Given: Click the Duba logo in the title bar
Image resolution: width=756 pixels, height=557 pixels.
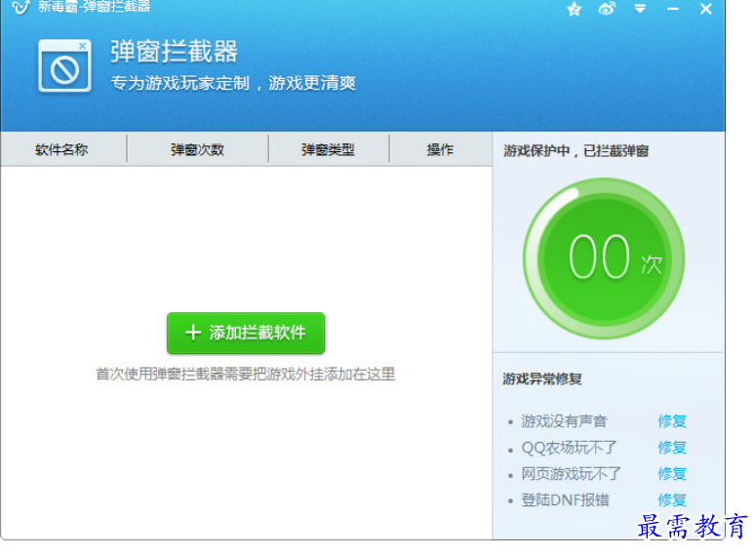Looking at the screenshot, I should (20, 7).
